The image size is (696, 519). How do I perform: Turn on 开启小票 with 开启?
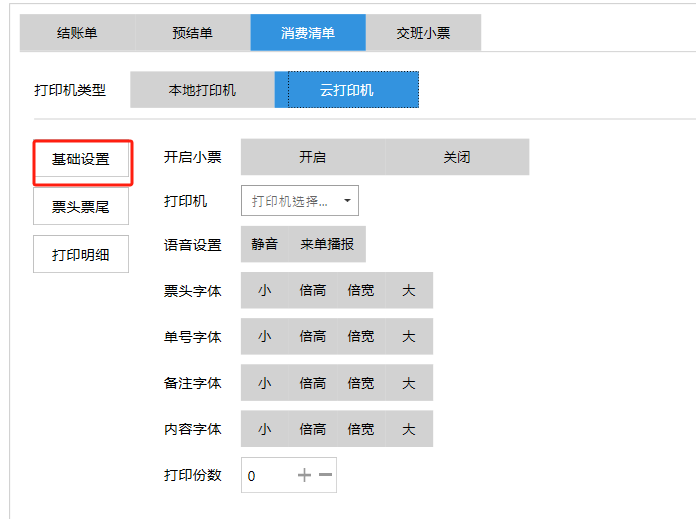point(312,157)
